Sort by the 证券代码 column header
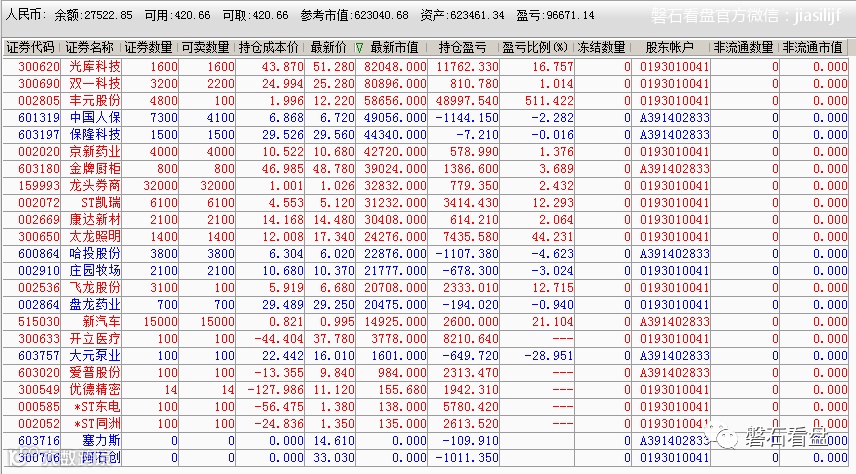 point(30,48)
